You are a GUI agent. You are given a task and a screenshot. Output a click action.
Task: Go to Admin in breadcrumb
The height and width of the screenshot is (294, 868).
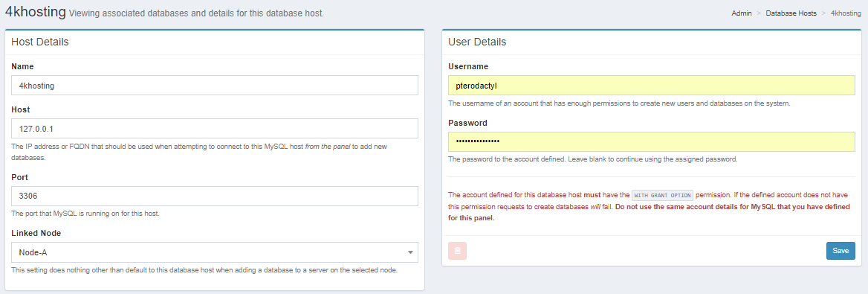pos(741,13)
